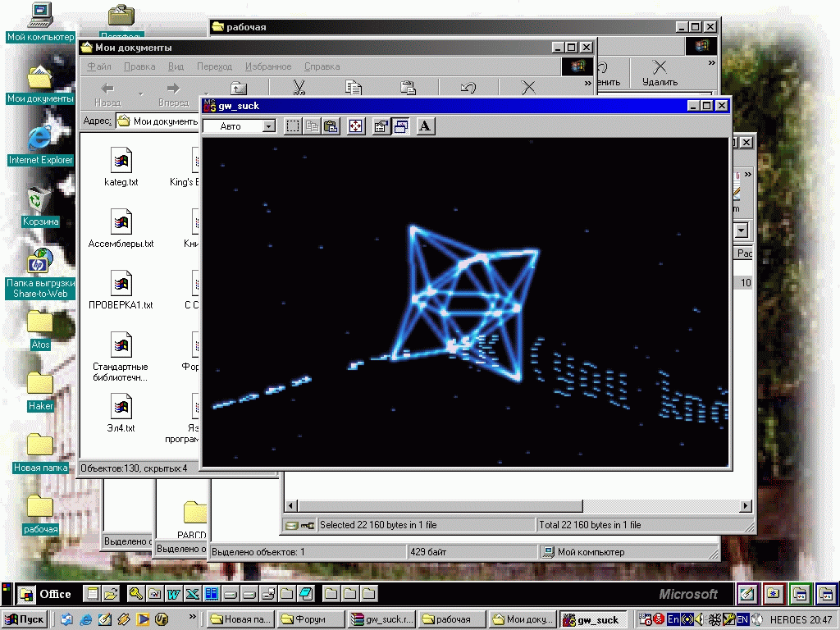
Task: Open the DOS window Properties icon
Action: click(x=381, y=126)
